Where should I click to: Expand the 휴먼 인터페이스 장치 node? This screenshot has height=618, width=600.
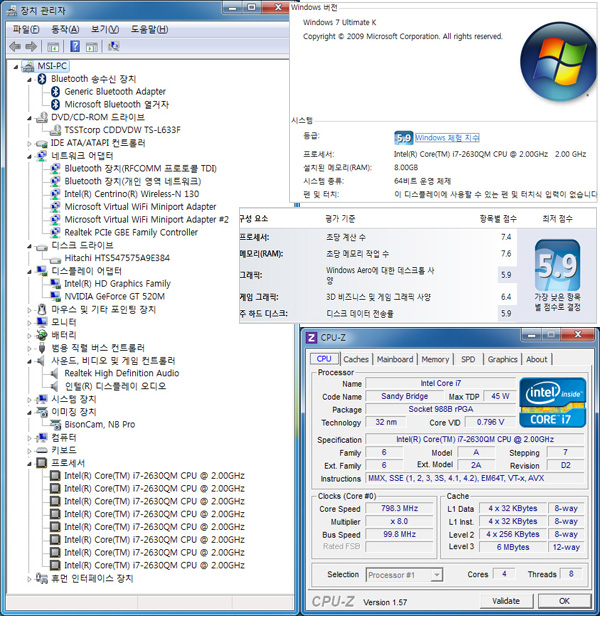pyautogui.click(x=29, y=579)
